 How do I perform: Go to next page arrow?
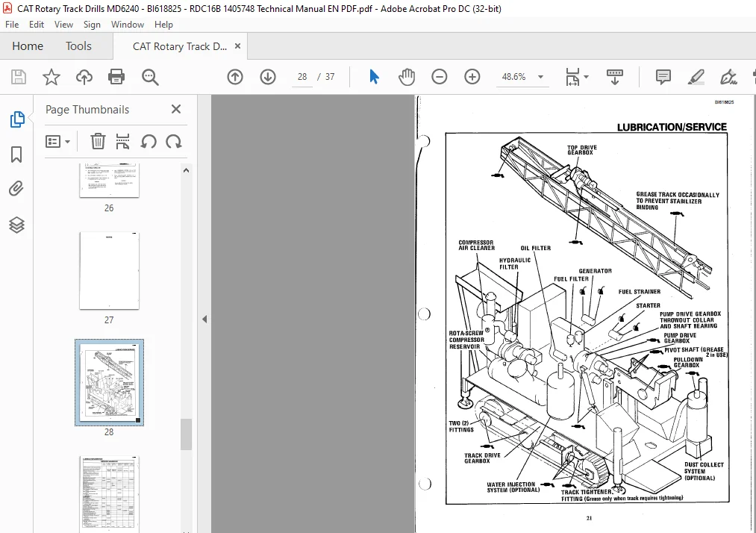[268, 77]
